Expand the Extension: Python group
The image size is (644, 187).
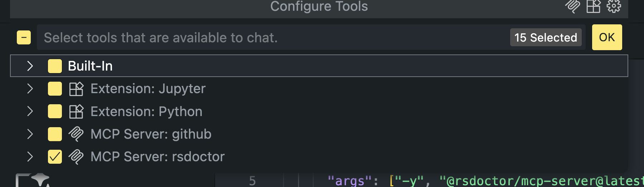click(x=30, y=111)
